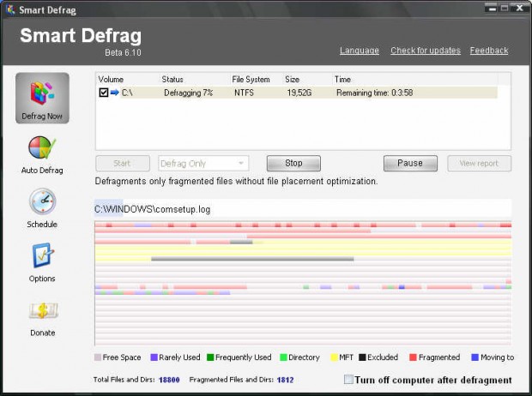Click the disabled Start button
Image resolution: width=532 pixels, height=396 pixels.
[x=123, y=164]
